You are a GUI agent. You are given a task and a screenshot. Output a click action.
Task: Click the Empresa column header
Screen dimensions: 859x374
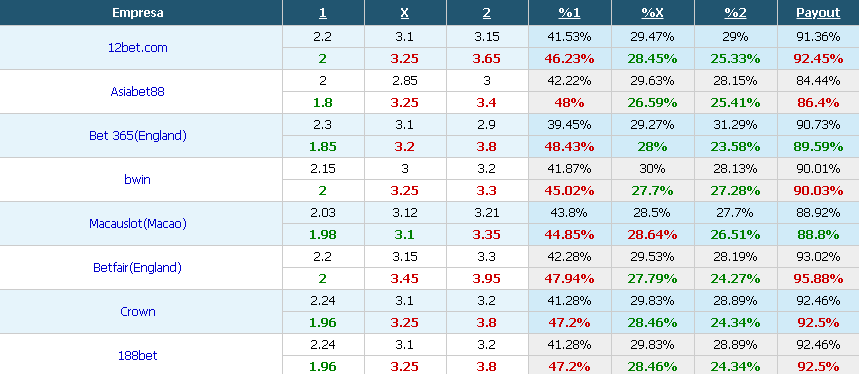(x=138, y=13)
